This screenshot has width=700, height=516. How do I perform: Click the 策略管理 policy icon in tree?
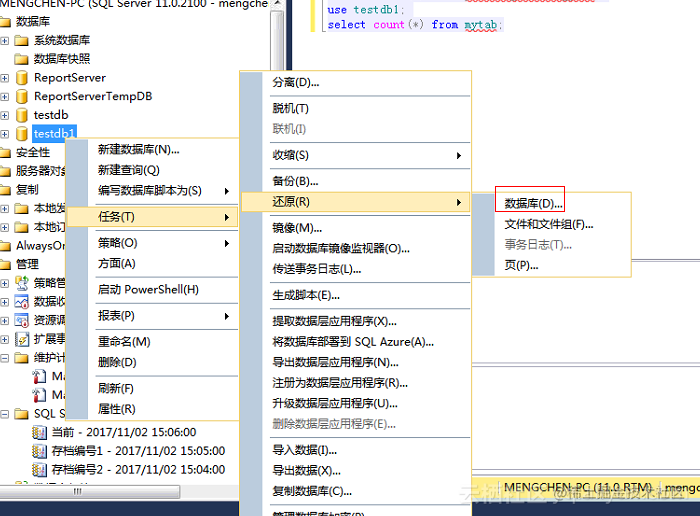tap(22, 283)
